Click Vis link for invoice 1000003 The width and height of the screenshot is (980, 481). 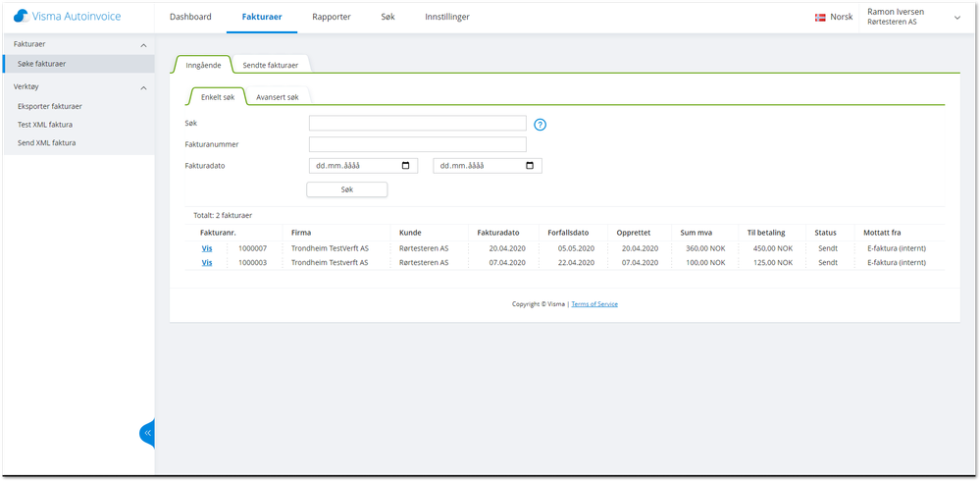coord(207,263)
